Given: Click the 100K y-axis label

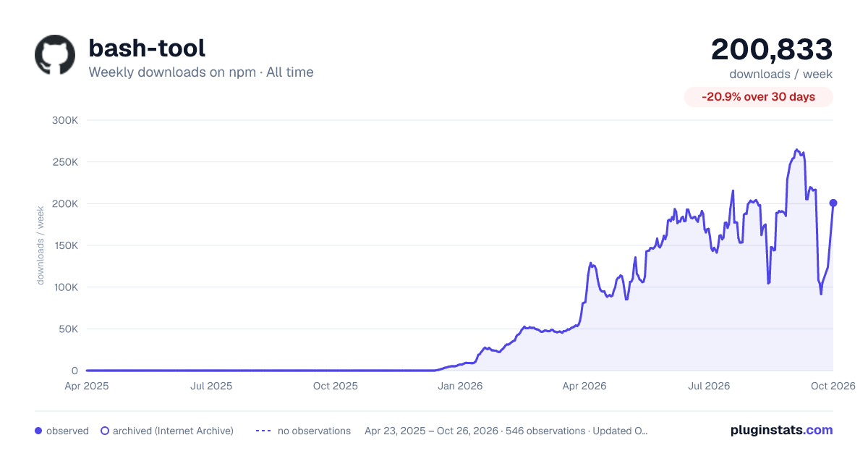Looking at the screenshot, I should (x=65, y=287).
